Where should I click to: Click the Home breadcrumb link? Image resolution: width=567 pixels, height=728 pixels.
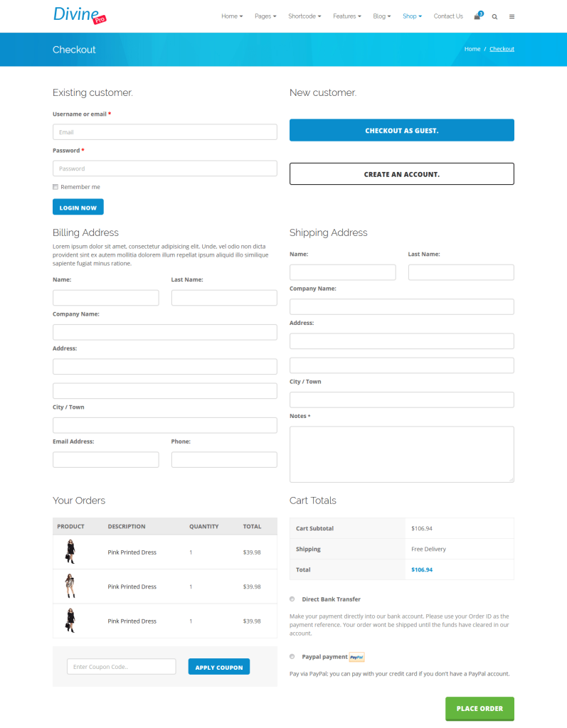click(x=472, y=48)
